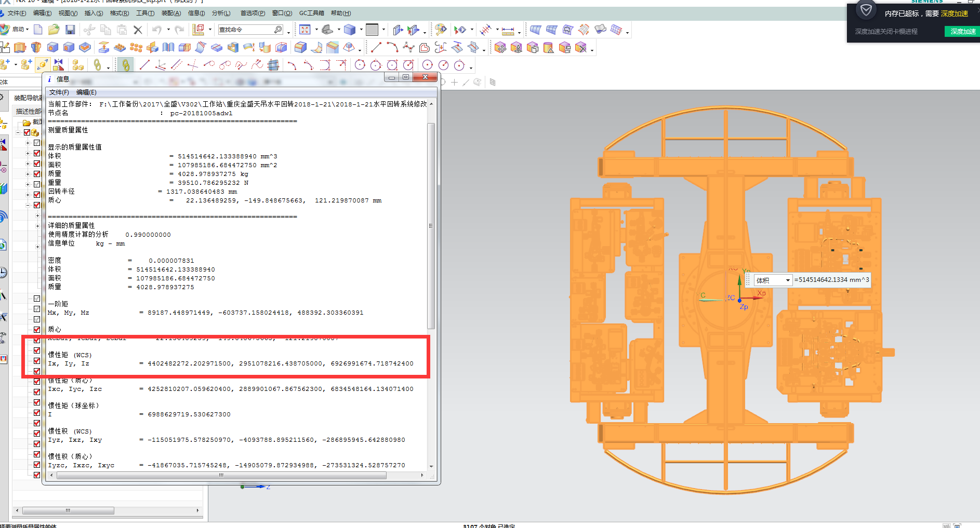Viewport: 980px width, 528px height.
Task: Click the volume value field 514514642.1334 mm^3
Action: coord(831,280)
